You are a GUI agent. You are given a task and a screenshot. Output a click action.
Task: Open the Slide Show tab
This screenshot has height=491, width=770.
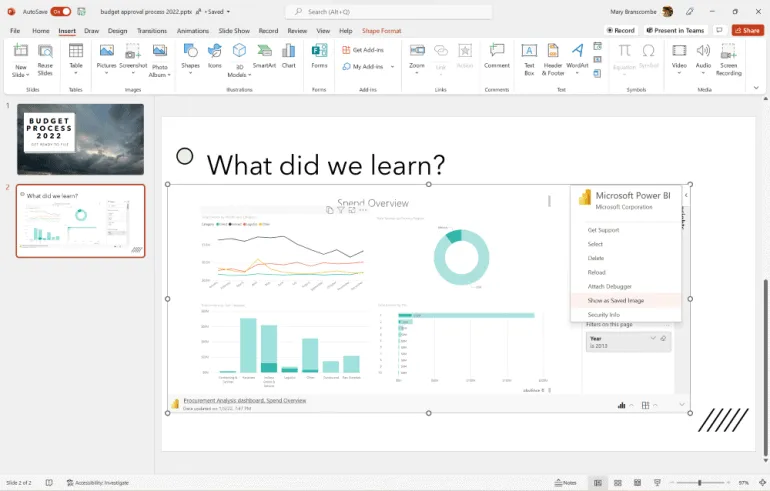234,30
